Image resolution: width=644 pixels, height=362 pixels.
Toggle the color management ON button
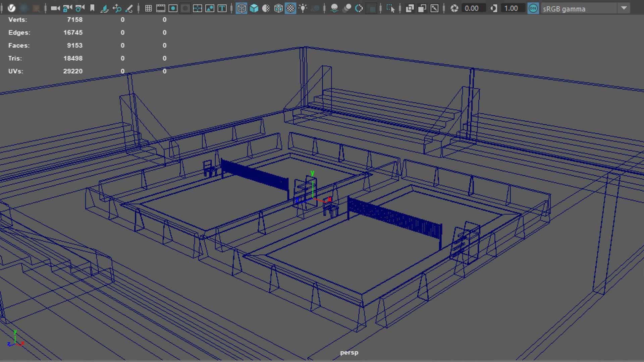click(x=533, y=8)
